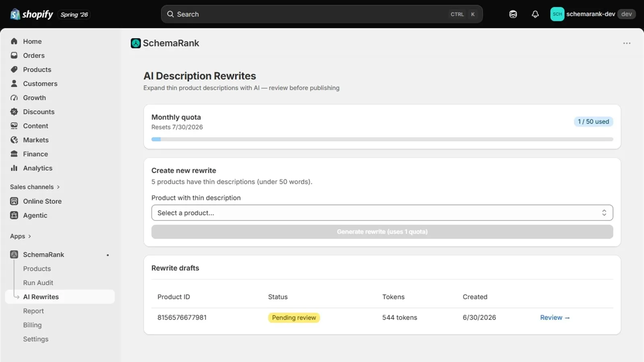The width and height of the screenshot is (644, 362).
Task: Open the notifications bell
Action: (x=535, y=14)
